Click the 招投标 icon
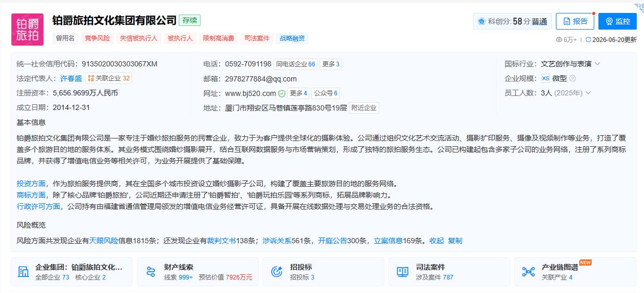This screenshot has height=293, width=644. pyautogui.click(x=277, y=272)
